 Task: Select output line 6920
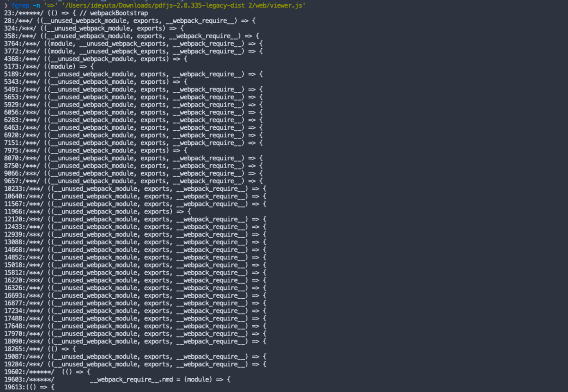tap(133, 135)
